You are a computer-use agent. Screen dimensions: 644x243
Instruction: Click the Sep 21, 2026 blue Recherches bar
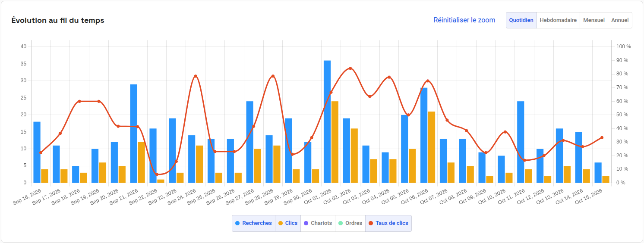tap(134, 134)
